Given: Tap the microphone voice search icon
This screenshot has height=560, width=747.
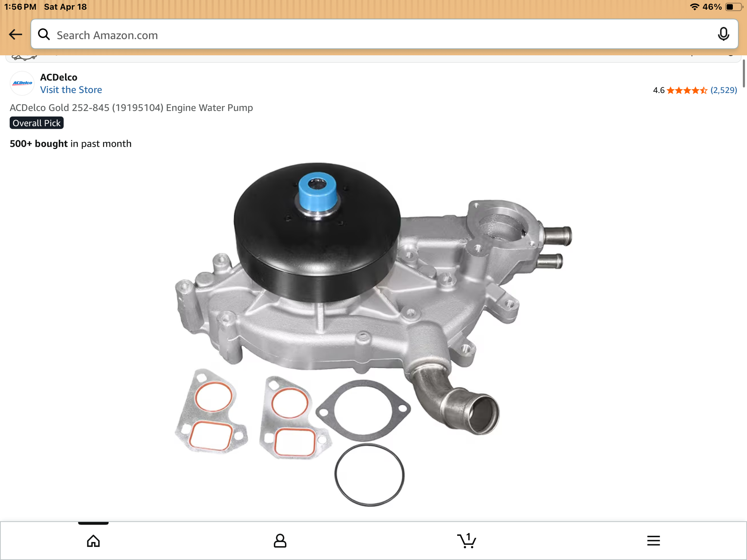Looking at the screenshot, I should (723, 34).
